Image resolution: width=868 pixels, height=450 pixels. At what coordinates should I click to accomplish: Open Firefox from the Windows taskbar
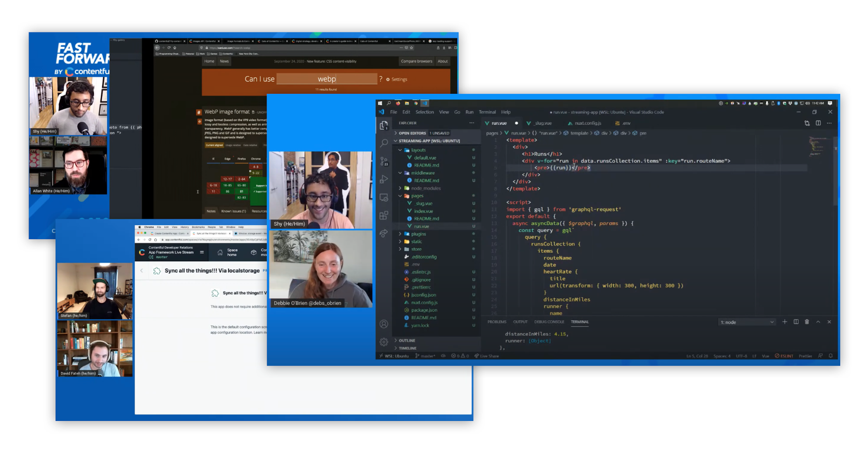(x=398, y=103)
